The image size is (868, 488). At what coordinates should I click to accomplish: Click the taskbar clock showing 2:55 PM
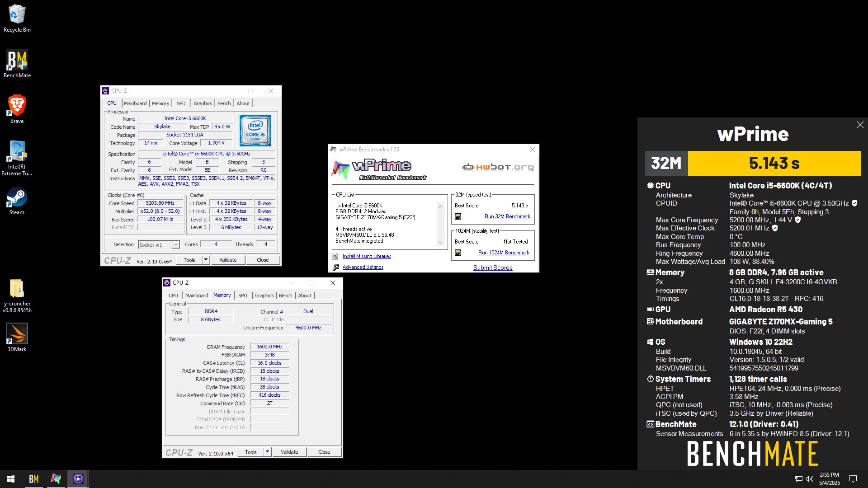pos(830,479)
